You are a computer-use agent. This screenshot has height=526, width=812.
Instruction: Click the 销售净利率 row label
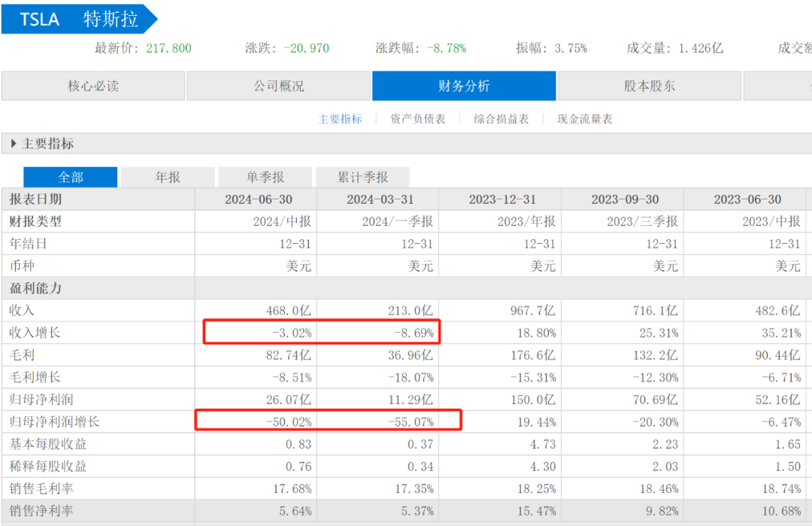coord(41,511)
